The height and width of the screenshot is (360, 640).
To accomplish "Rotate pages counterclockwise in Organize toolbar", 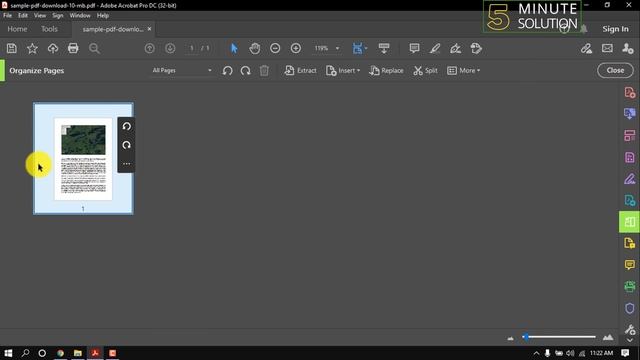I will [227, 71].
